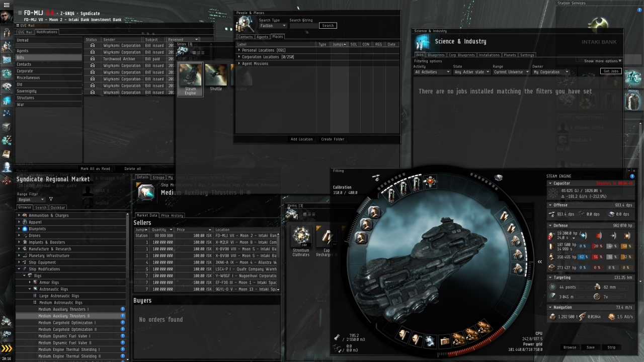Viewport: 644px width, 362px height.
Task: Open the market Quickbar tab
Action: pyautogui.click(x=57, y=207)
